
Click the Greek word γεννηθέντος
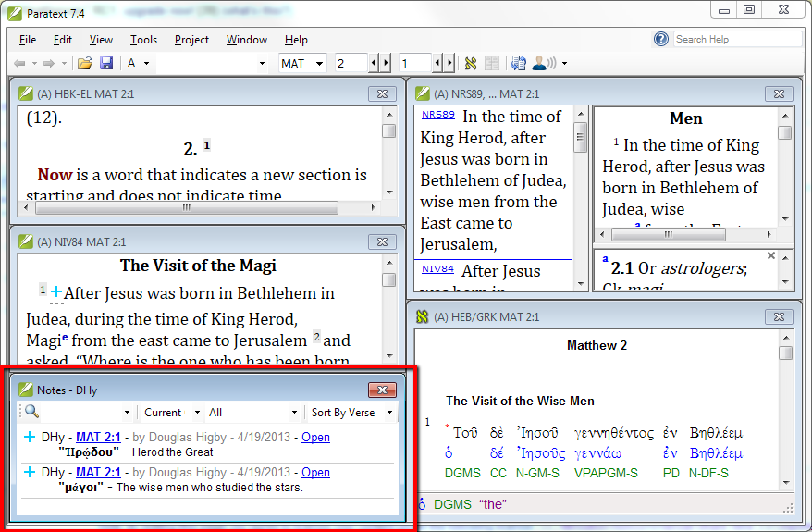[614, 433]
